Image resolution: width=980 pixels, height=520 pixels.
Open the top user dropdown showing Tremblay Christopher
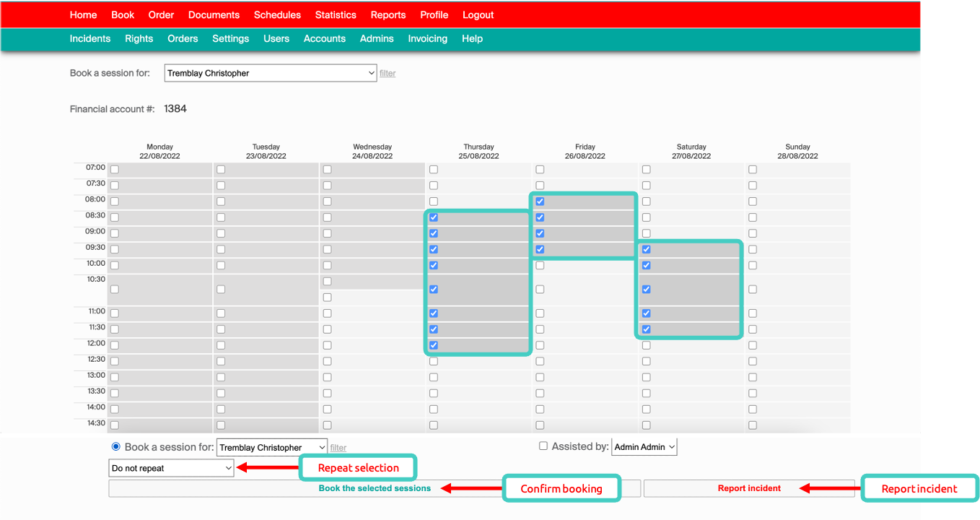pyautogui.click(x=271, y=73)
